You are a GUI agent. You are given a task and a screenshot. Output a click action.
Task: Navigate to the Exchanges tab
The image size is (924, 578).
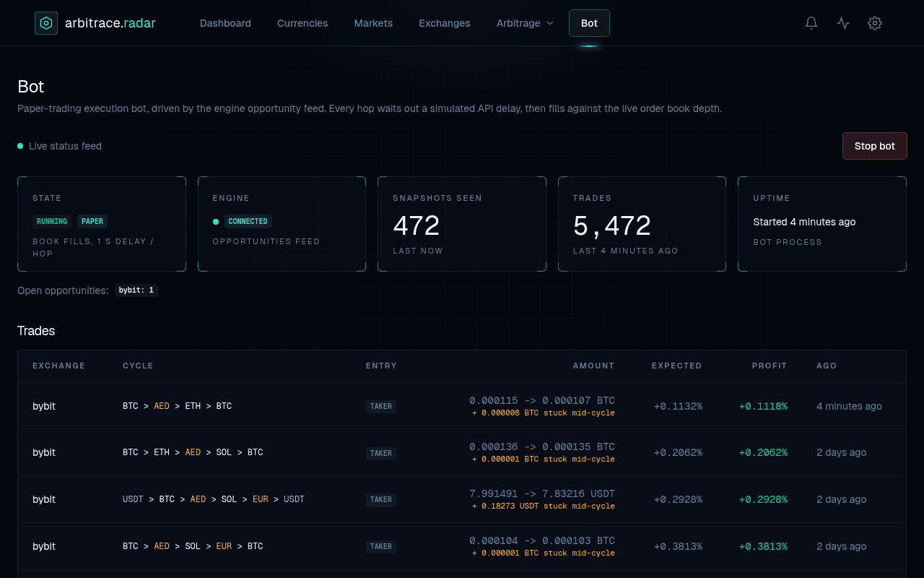coord(445,23)
